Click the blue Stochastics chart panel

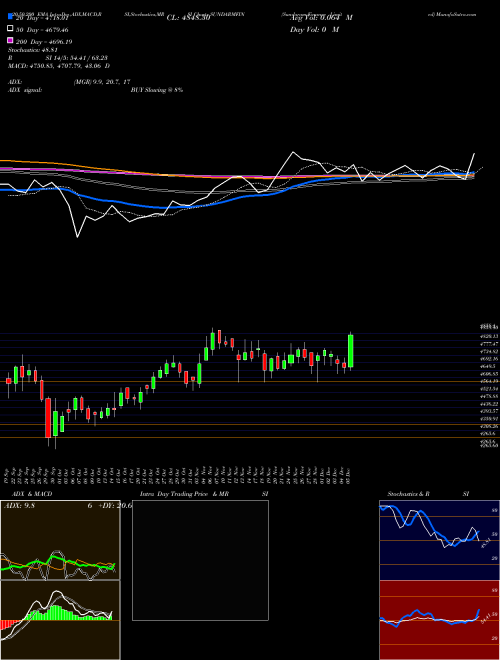(439, 540)
